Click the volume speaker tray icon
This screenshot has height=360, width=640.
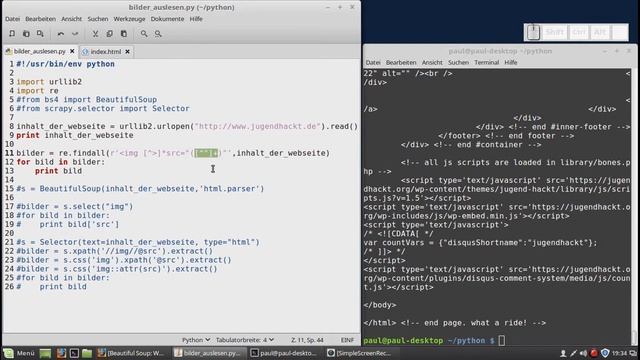click(x=584, y=353)
